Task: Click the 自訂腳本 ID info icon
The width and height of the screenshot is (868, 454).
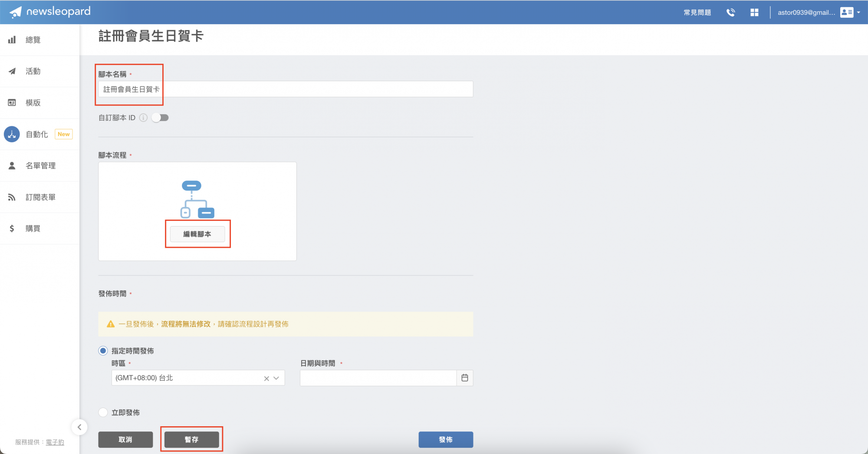Action: point(143,118)
